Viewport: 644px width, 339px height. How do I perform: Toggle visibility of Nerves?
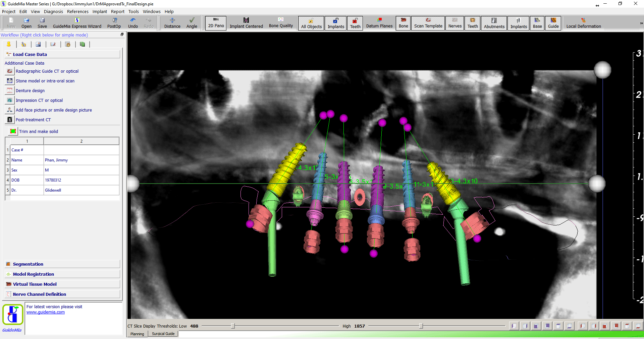pos(455,23)
